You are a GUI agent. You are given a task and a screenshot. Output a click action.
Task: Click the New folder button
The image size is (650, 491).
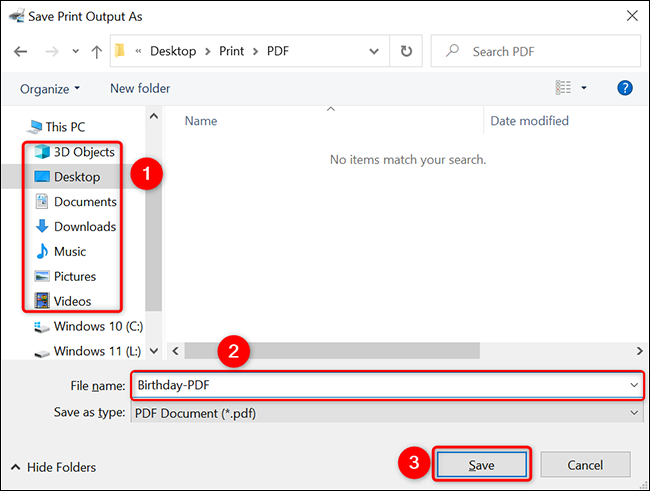(x=140, y=88)
